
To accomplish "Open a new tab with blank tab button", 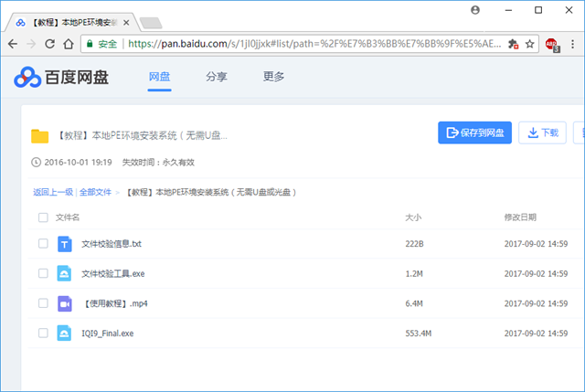I will [151, 23].
